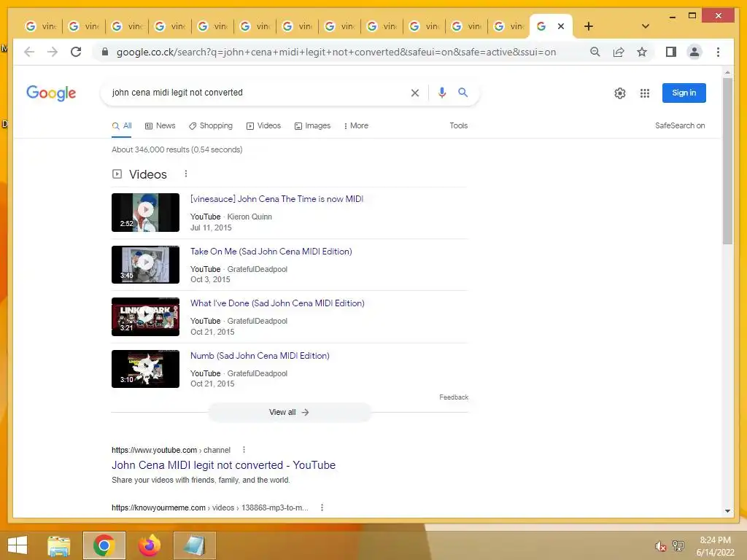Image resolution: width=747 pixels, height=560 pixels.
Task: Select the All results tab
Action: click(x=122, y=125)
